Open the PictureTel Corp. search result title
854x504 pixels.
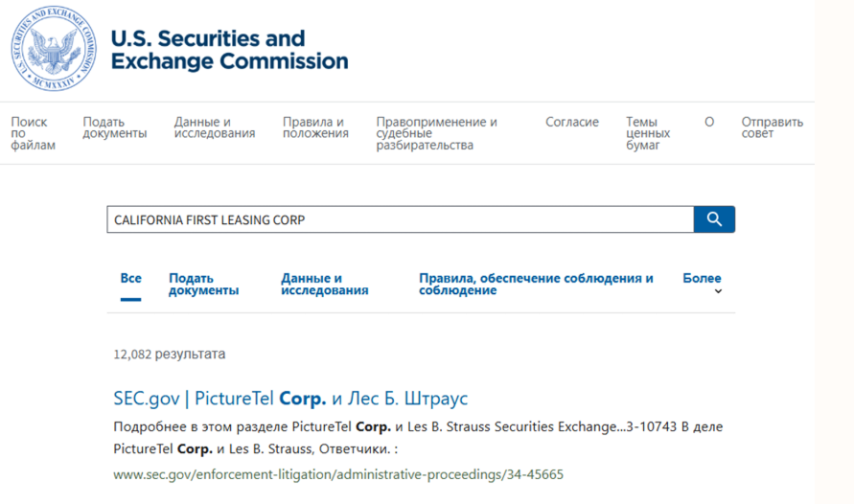(x=290, y=399)
